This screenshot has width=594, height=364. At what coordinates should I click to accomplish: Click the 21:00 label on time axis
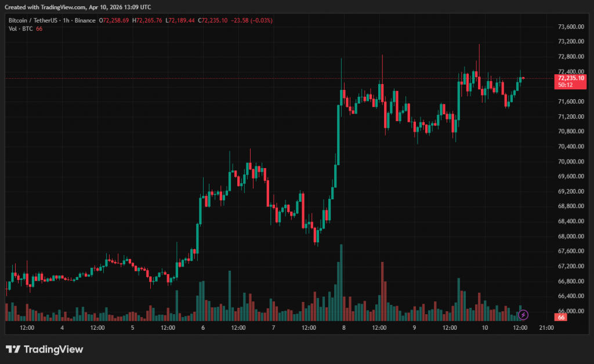(546, 327)
